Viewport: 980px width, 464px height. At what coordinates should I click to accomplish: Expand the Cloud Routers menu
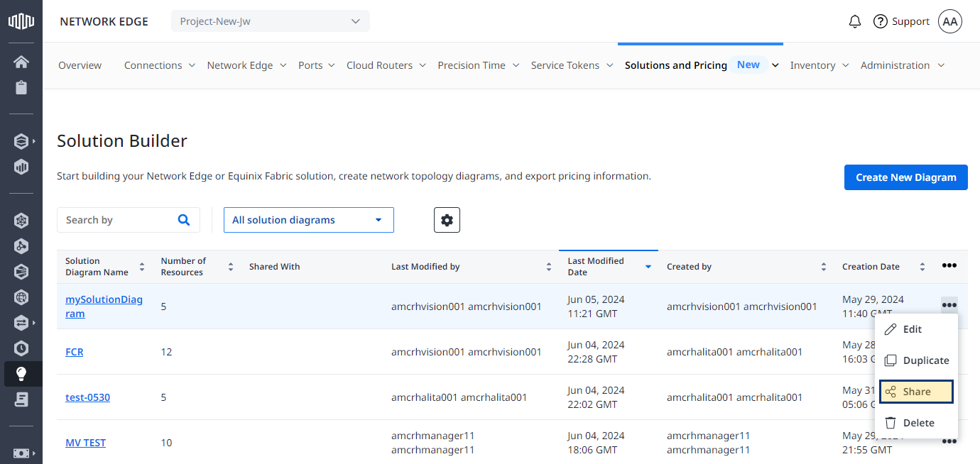pos(386,65)
